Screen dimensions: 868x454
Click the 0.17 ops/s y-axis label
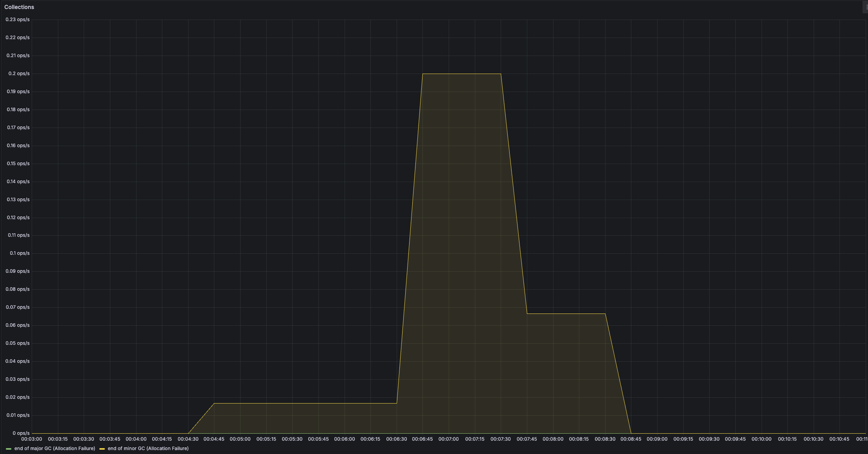pos(18,128)
